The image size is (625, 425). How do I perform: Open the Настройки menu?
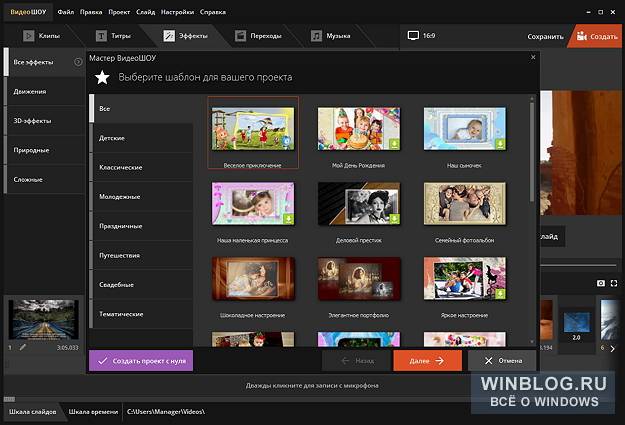click(x=177, y=12)
